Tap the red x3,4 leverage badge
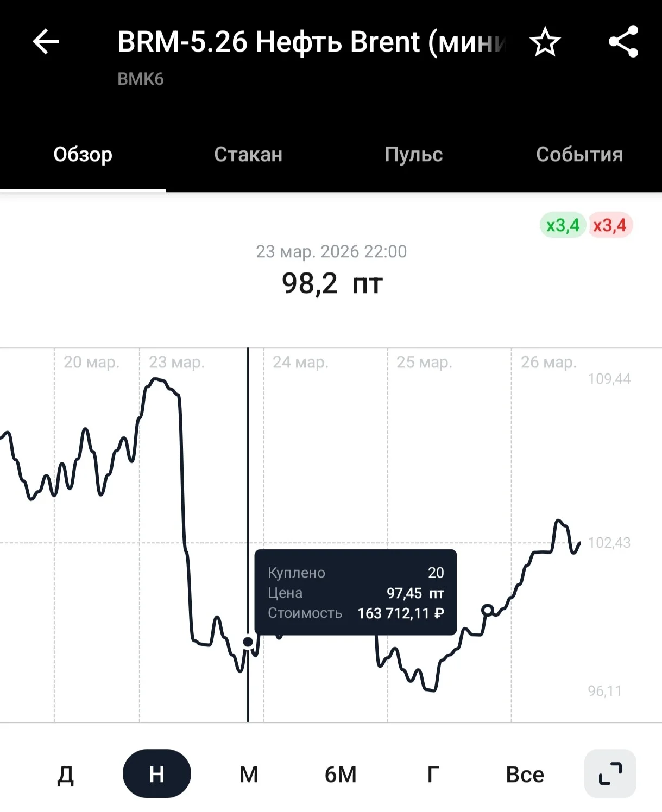 point(610,225)
